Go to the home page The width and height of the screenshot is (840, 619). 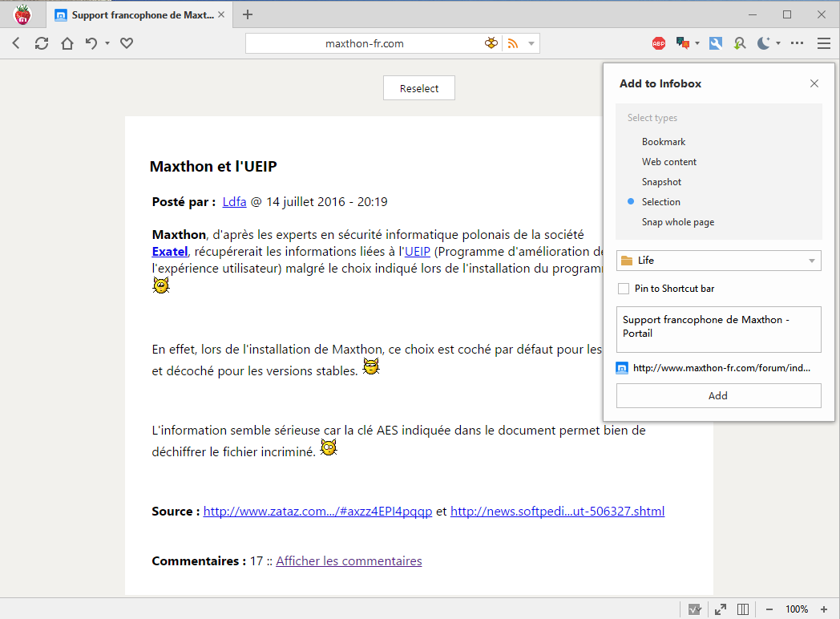tap(67, 43)
